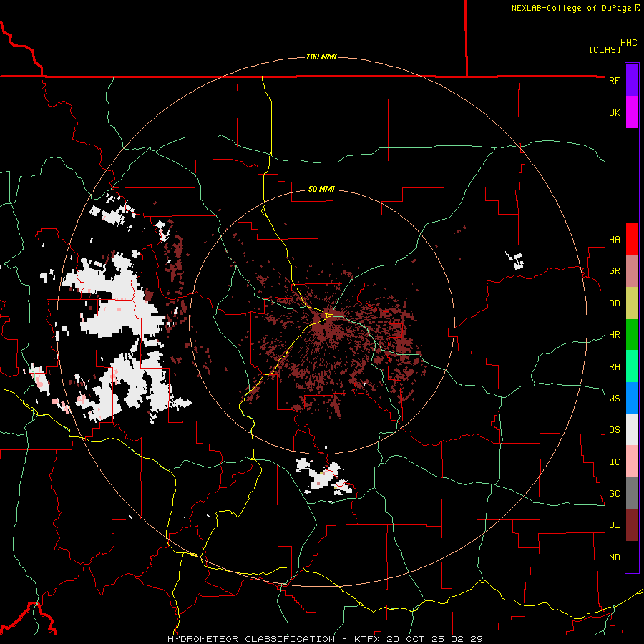Click the HA red legend swatch

pyautogui.click(x=632, y=239)
